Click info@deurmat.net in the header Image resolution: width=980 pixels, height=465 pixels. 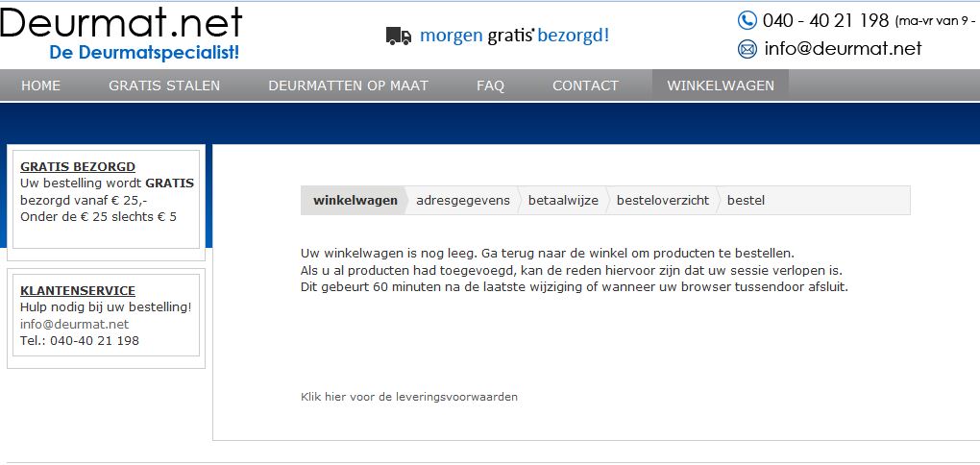pos(843,49)
